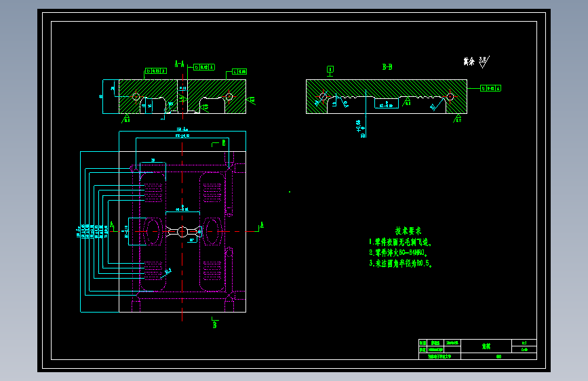Viewport: 588px width, 381px height.
Task: Click technical requirement line 2 about quenching hardness
Action: click(398, 253)
